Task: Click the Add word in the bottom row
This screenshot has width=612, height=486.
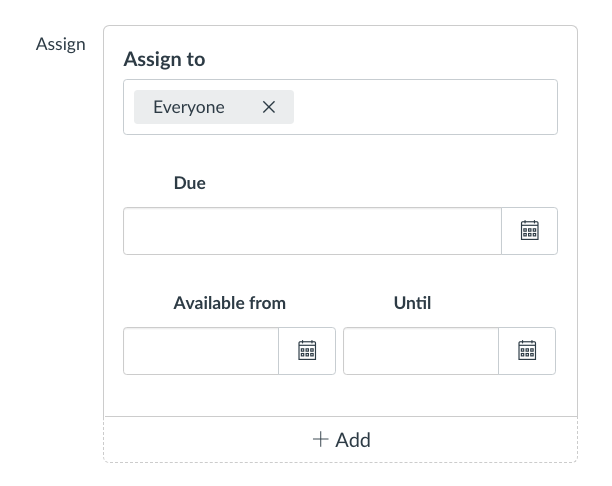Action: tap(353, 439)
